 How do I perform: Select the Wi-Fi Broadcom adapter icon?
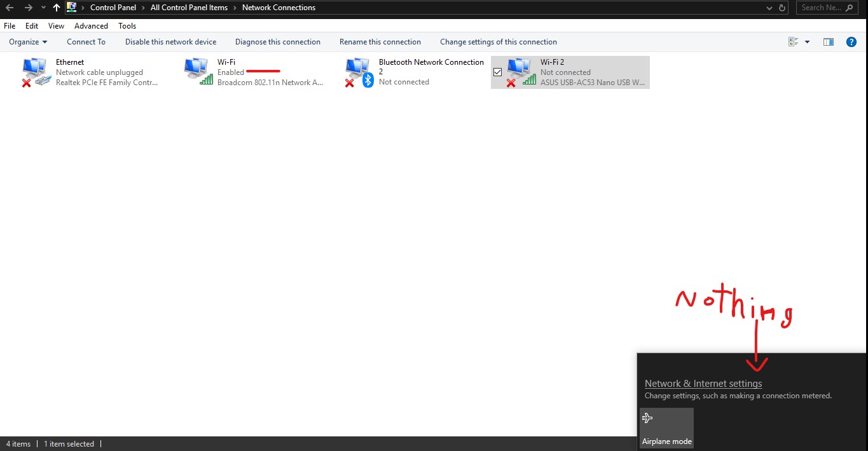tap(198, 72)
